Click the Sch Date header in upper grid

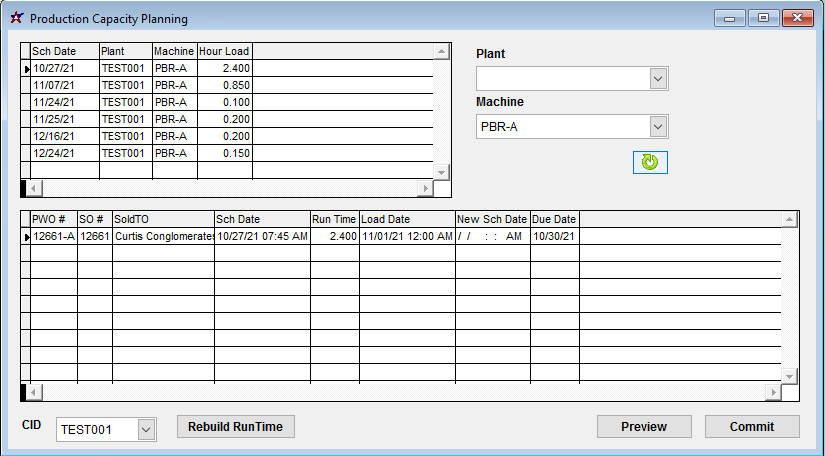(64, 51)
